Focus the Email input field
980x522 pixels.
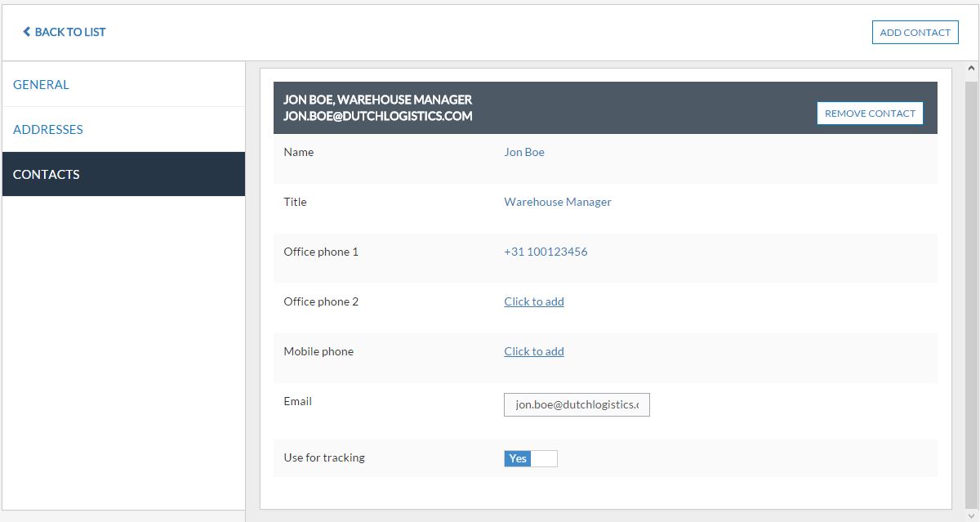click(577, 404)
